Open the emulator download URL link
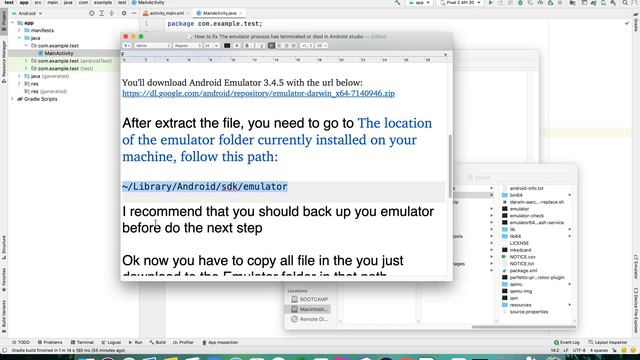The width and height of the screenshot is (640, 360). click(258, 93)
